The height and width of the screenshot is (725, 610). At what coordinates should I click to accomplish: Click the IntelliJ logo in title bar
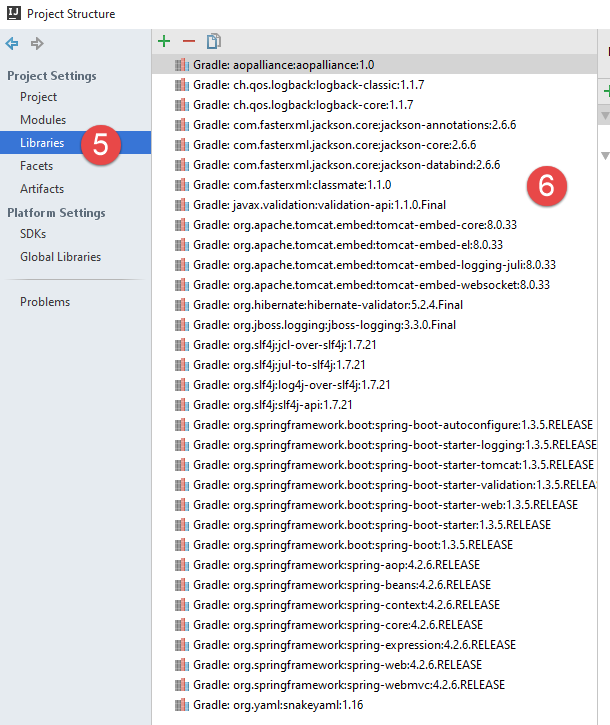click(12, 13)
